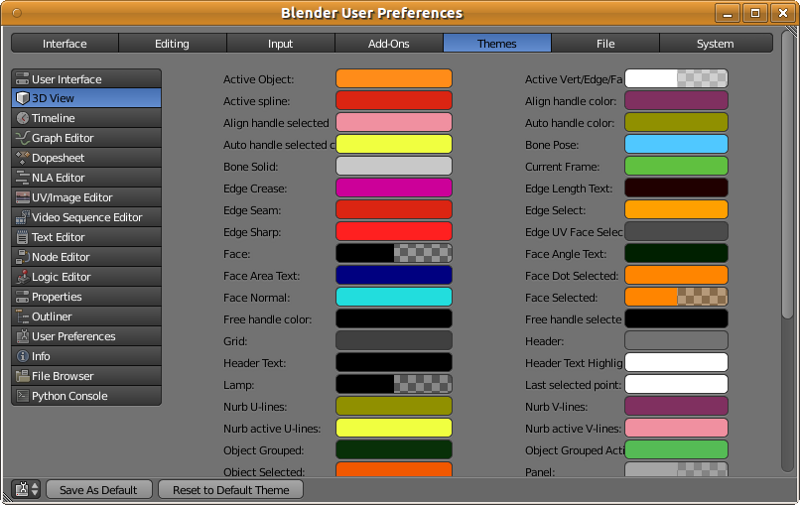Change the Header grey color swatch
The image size is (800, 505).
pos(676,341)
